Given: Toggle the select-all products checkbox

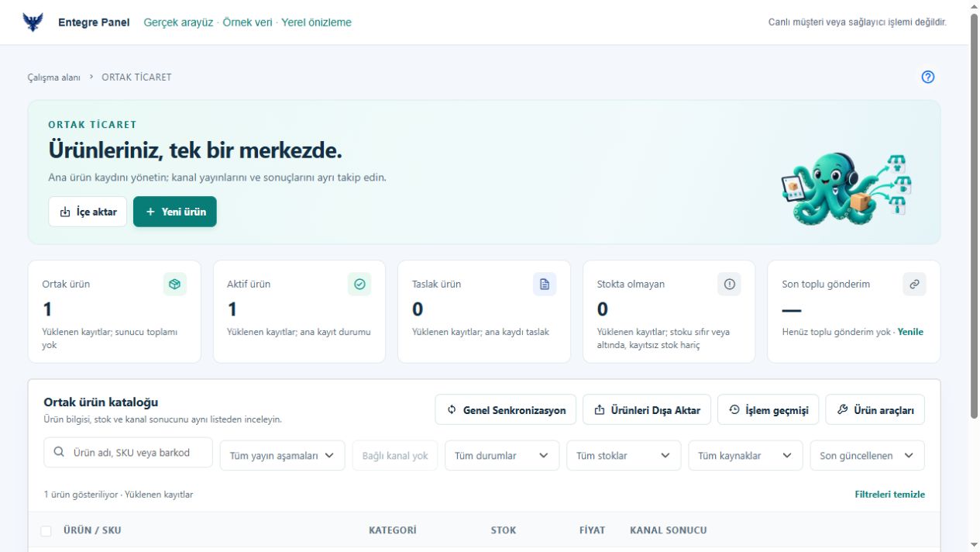Looking at the screenshot, I should point(46,531).
